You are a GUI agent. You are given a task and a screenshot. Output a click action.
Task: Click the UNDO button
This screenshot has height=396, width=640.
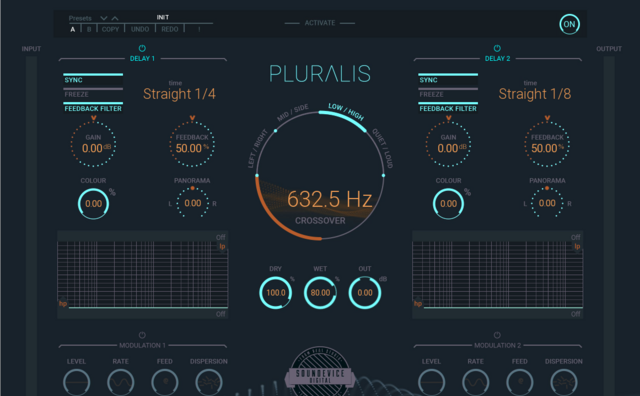click(x=140, y=29)
